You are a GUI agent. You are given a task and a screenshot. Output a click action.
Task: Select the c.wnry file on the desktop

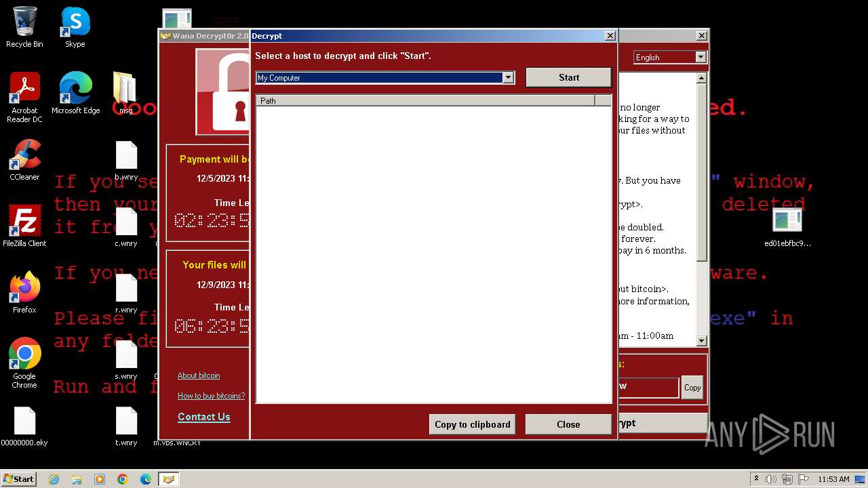click(x=126, y=226)
